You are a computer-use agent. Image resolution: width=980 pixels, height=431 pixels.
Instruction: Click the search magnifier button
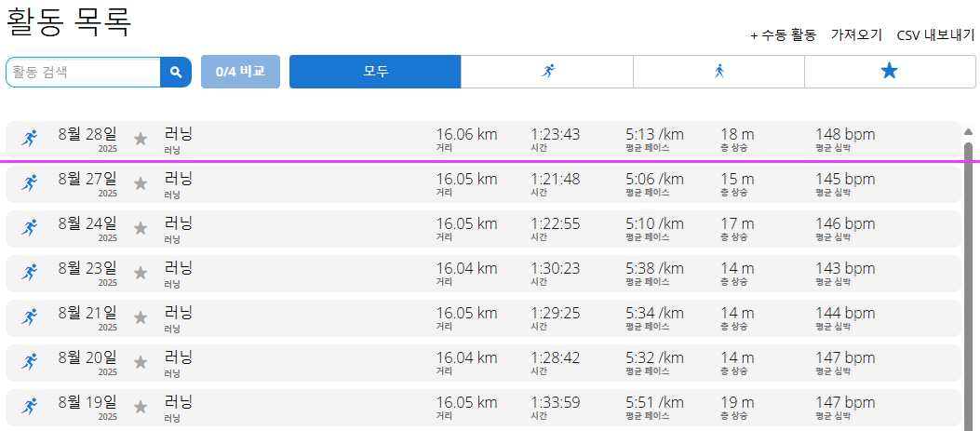pos(176,72)
